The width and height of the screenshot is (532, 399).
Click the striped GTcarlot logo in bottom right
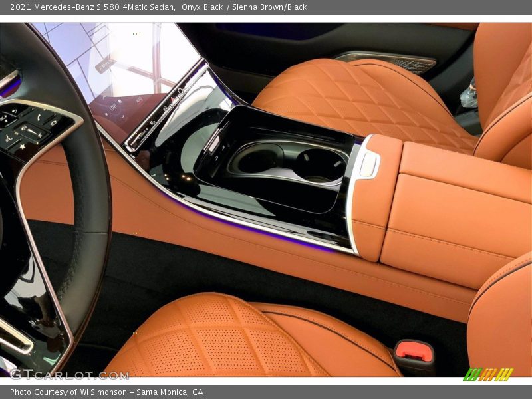(x=490, y=374)
